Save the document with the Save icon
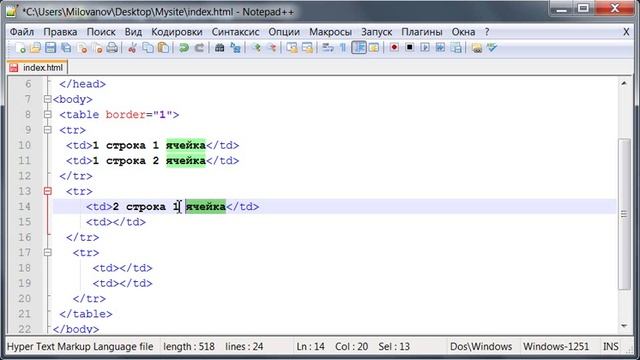Image resolution: width=640 pixels, height=360 pixels. [x=51, y=48]
